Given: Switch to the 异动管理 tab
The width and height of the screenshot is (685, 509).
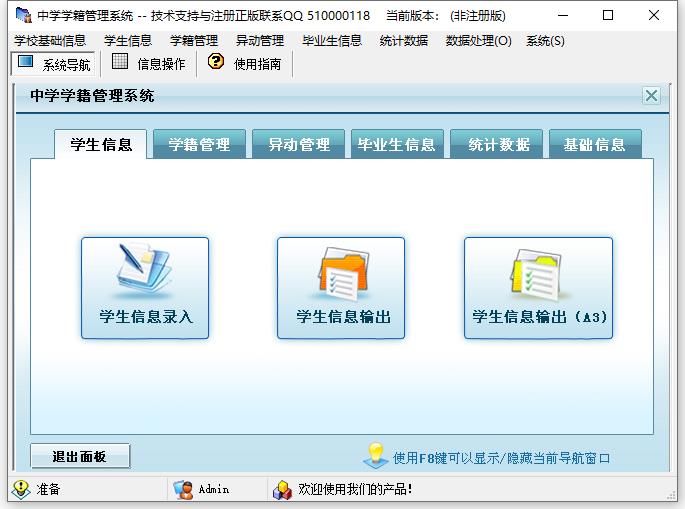Looking at the screenshot, I should 298,144.
